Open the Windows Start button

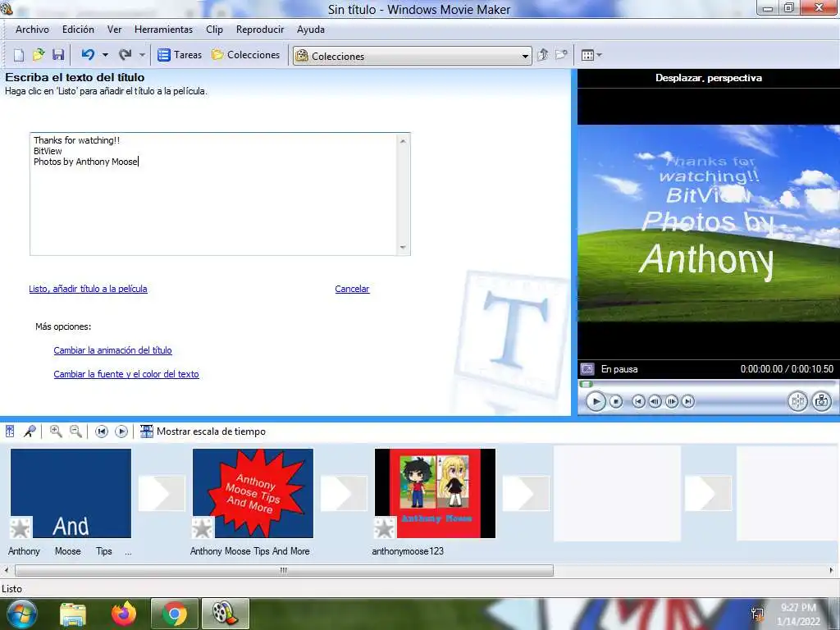[21, 614]
